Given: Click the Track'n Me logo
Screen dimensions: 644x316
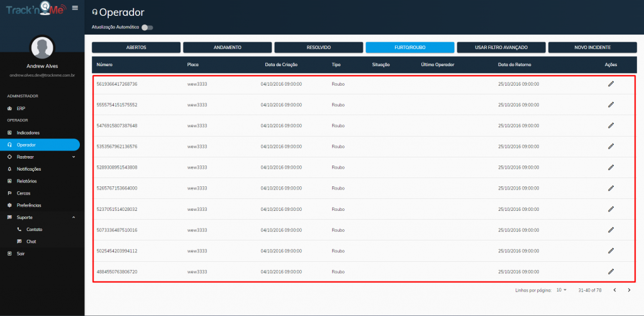Looking at the screenshot, I should pos(36,9).
